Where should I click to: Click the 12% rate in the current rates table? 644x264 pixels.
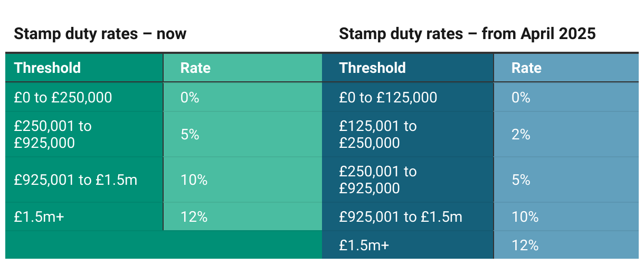coord(194,216)
